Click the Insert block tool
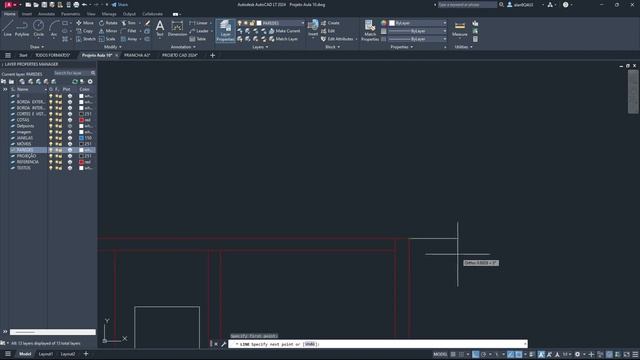This screenshot has width=640, height=360. click(x=313, y=28)
